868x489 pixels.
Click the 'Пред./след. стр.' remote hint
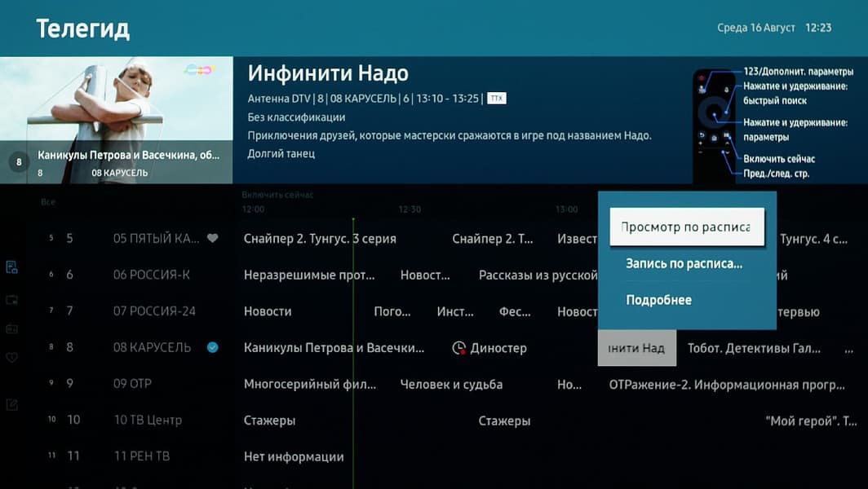click(776, 174)
